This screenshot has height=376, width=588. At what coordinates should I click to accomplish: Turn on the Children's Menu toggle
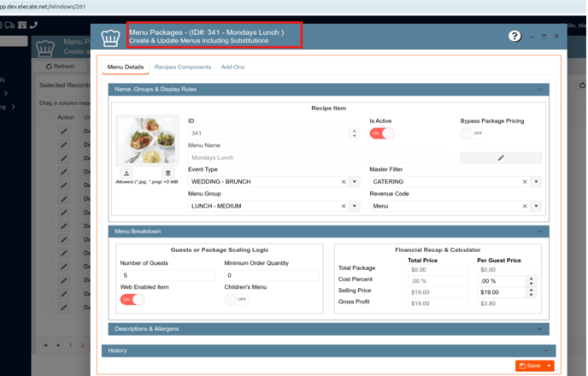coord(236,299)
